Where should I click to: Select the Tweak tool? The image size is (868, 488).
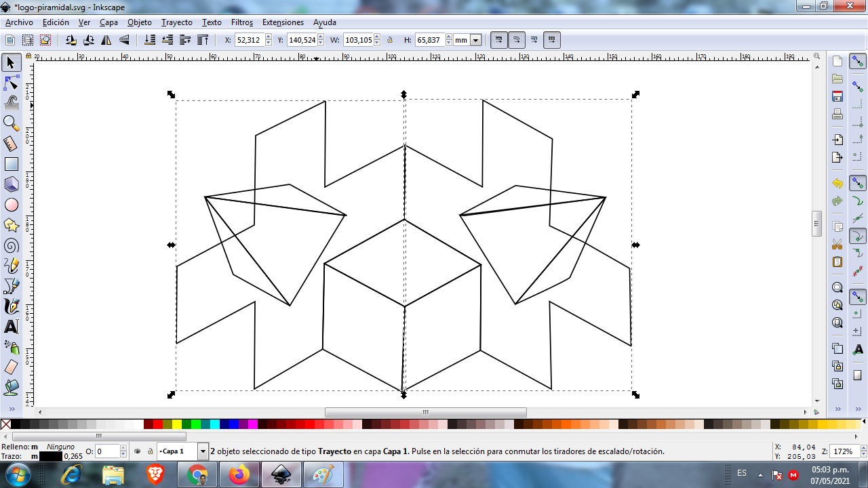point(11,103)
